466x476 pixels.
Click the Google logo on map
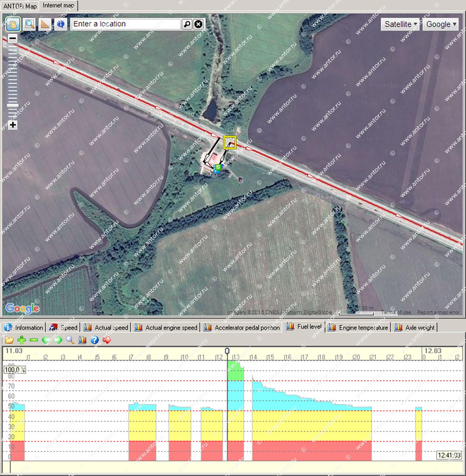pos(22,308)
